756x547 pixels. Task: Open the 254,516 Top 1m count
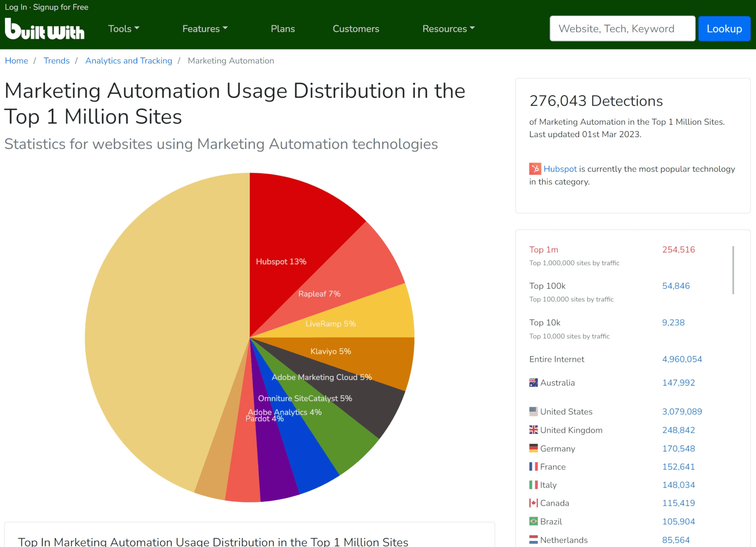(679, 249)
